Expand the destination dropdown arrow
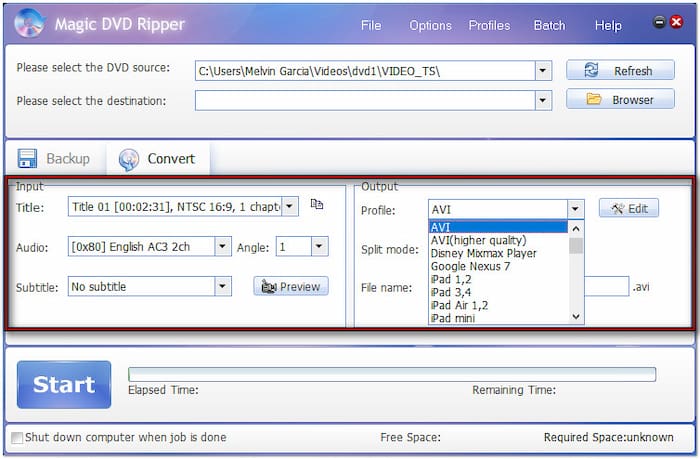 pyautogui.click(x=543, y=100)
